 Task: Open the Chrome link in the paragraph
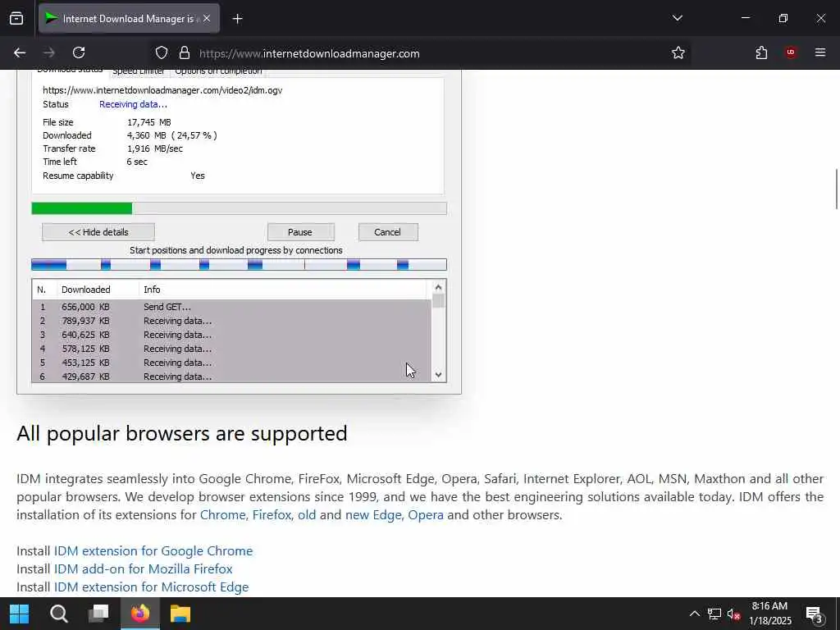tap(224, 515)
